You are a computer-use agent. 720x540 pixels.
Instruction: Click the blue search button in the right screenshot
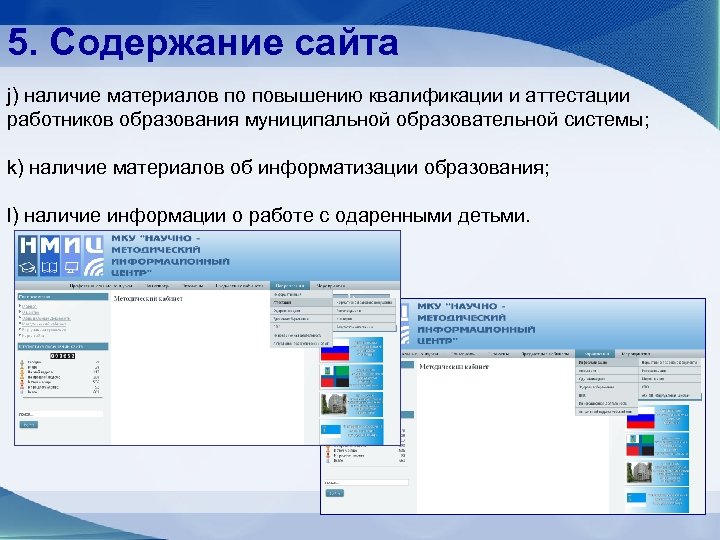pyautogui.click(x=334, y=493)
